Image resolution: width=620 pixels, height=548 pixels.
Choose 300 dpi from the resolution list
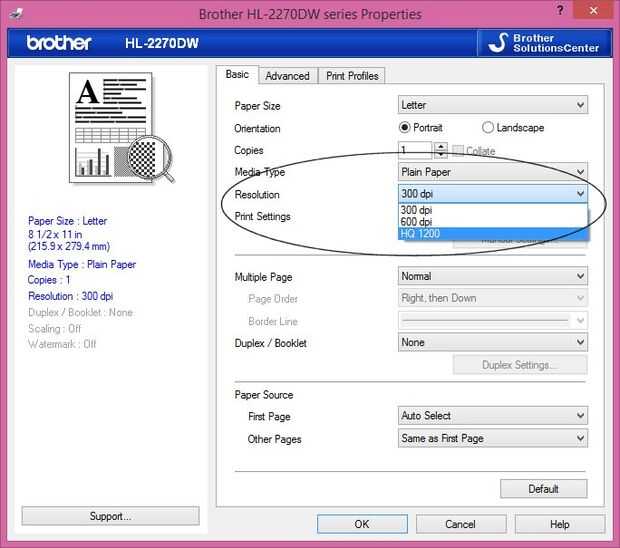(x=493, y=210)
